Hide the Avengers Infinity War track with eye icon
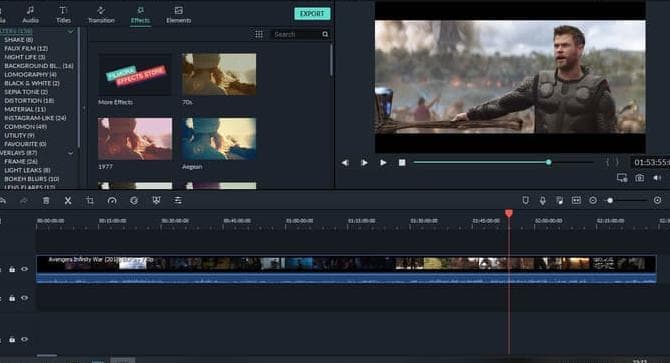670x363 pixels. tap(25, 269)
